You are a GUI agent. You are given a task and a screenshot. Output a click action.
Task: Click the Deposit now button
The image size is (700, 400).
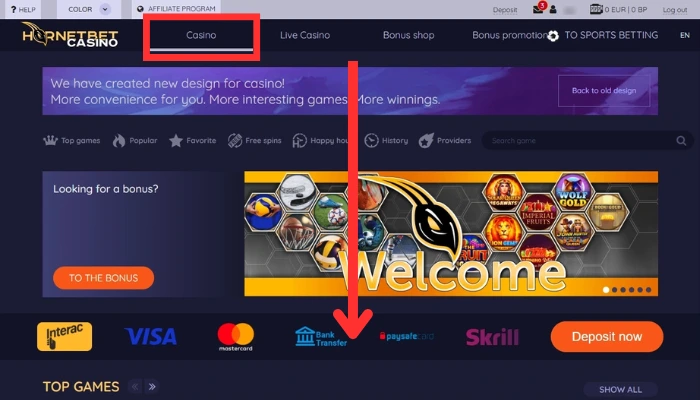(x=607, y=337)
